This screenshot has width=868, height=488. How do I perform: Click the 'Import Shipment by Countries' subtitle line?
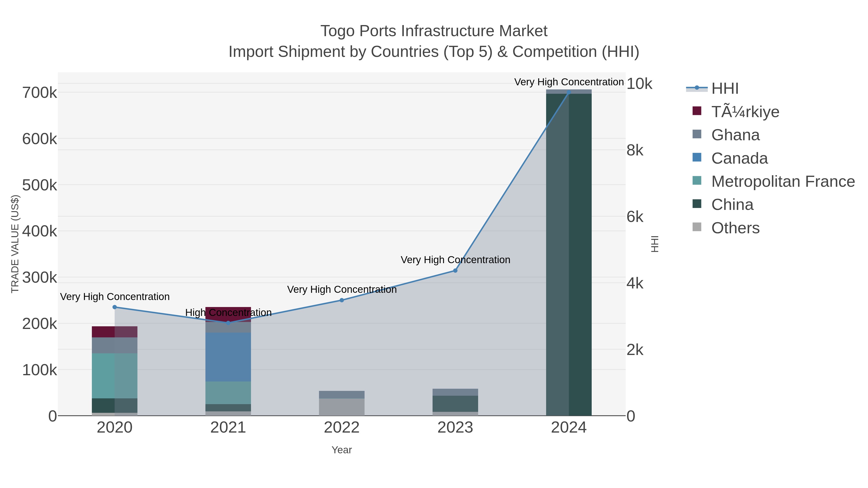tap(434, 52)
